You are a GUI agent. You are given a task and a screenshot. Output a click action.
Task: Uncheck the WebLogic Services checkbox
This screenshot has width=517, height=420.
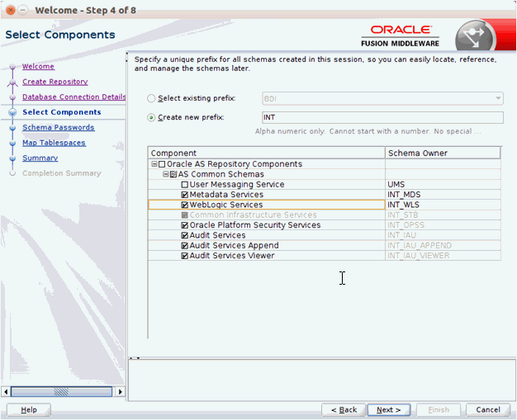click(x=185, y=205)
